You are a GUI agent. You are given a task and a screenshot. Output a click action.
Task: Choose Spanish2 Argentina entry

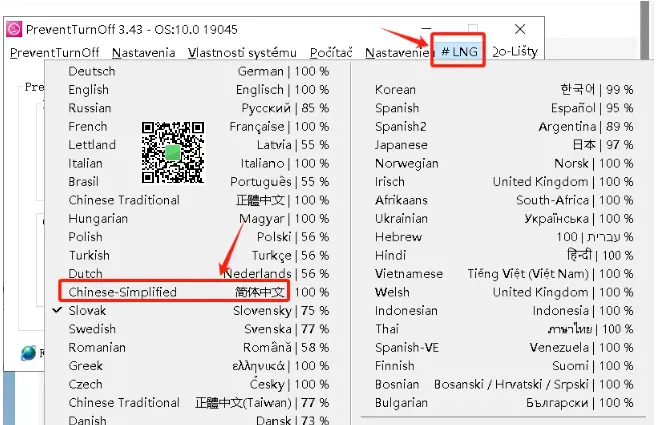pos(504,126)
